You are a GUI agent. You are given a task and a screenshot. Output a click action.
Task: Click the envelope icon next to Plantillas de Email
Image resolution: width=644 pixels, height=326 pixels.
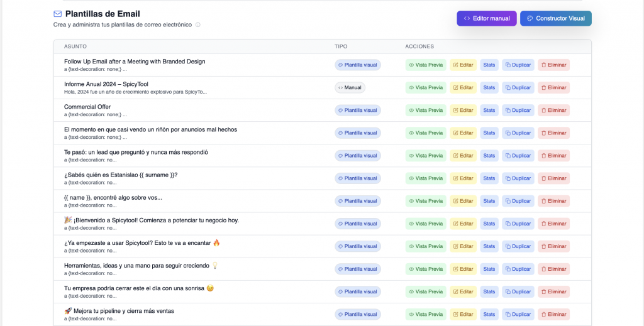pyautogui.click(x=58, y=14)
